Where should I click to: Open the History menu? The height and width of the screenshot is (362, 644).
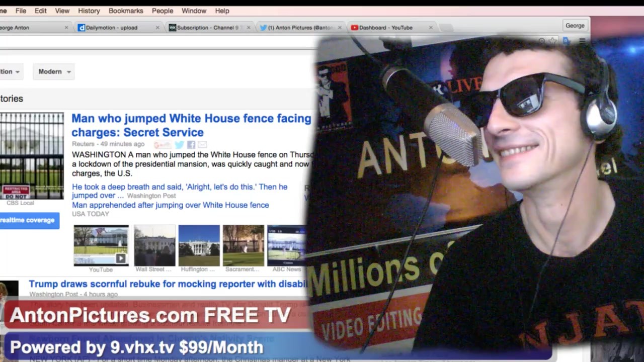point(89,11)
